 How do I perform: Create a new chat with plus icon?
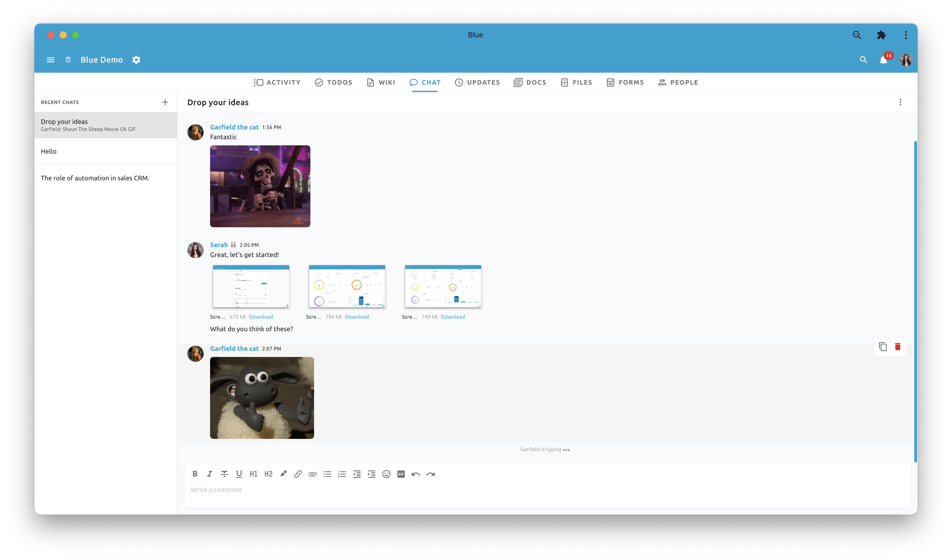(x=165, y=102)
